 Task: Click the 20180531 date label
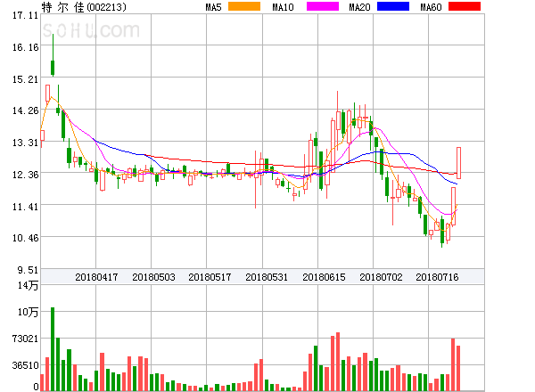pyautogui.click(x=267, y=277)
